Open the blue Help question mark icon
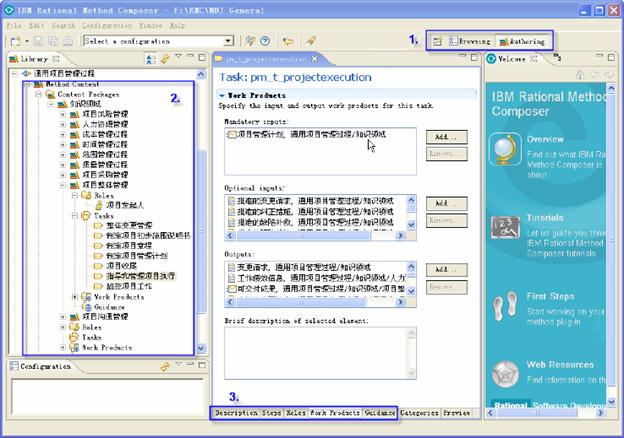Screen dimensions: 624x438 click(x=265, y=41)
